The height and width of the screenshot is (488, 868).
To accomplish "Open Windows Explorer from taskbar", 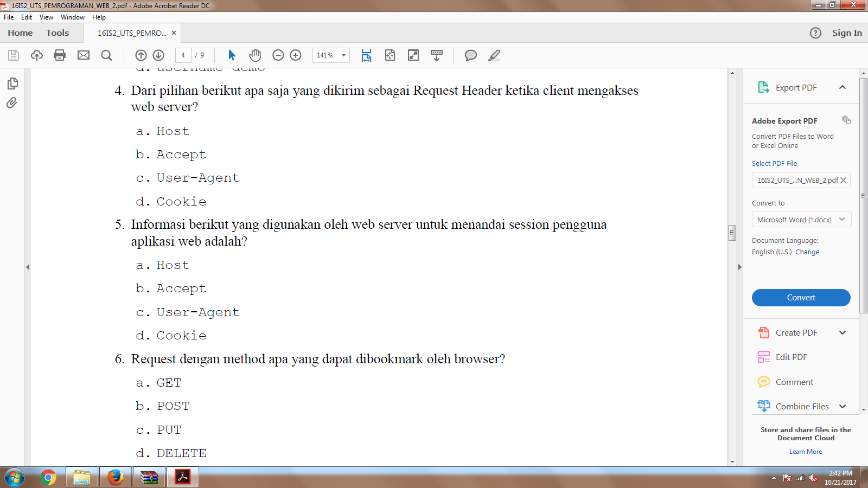I will click(82, 478).
